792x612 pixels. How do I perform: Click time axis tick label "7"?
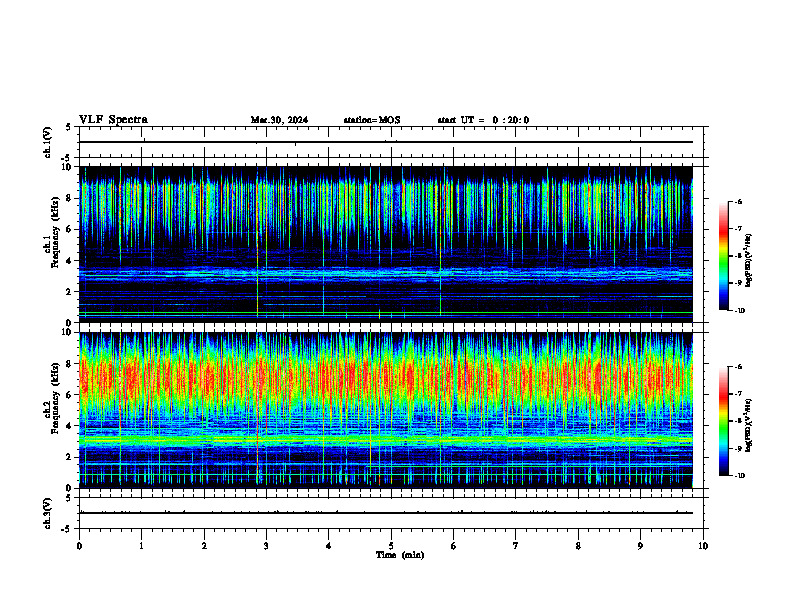(516, 546)
